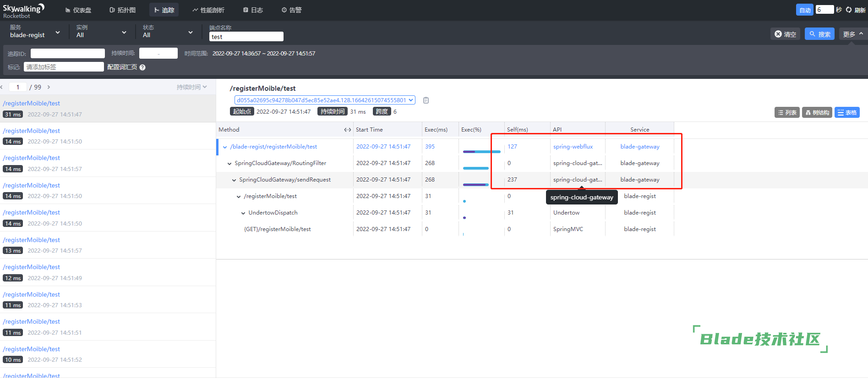Click the SpringMVC API cell
868x381 pixels.
point(568,229)
